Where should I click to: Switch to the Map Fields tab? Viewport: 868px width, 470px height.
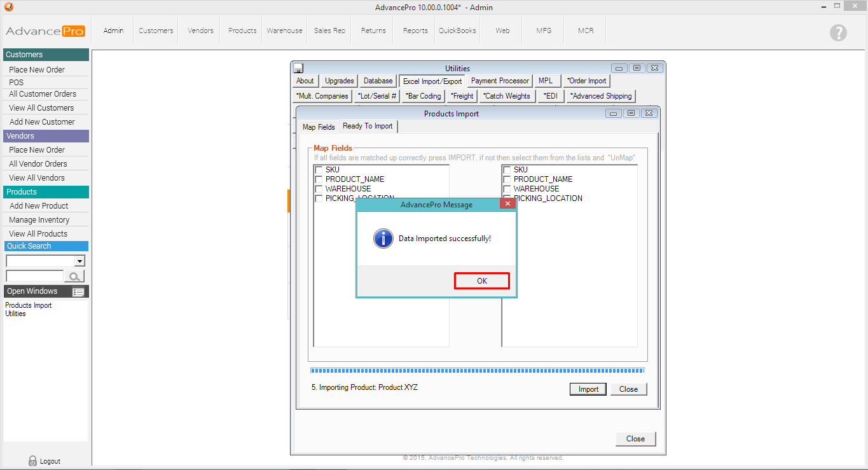(x=319, y=127)
